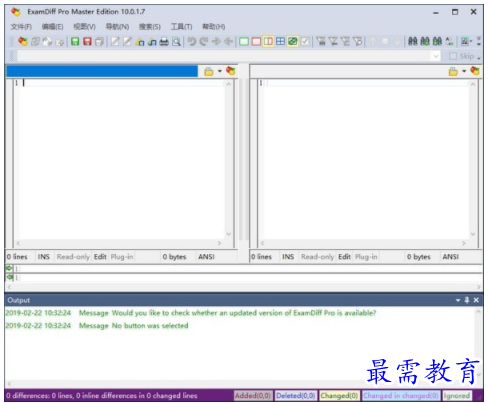Image resolution: width=488 pixels, height=403 pixels.
Task: Expand the Skip bar options arrow
Action: coord(479,58)
